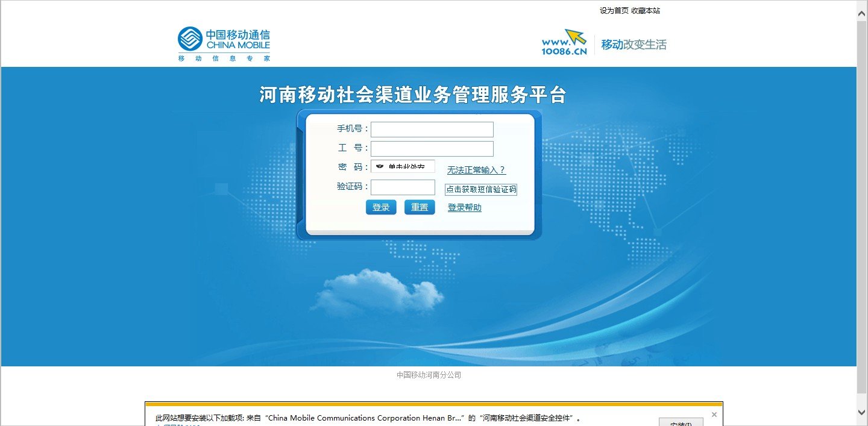The height and width of the screenshot is (426, 868).
Task: Click the 手机号 phone number input field
Action: pos(432,129)
